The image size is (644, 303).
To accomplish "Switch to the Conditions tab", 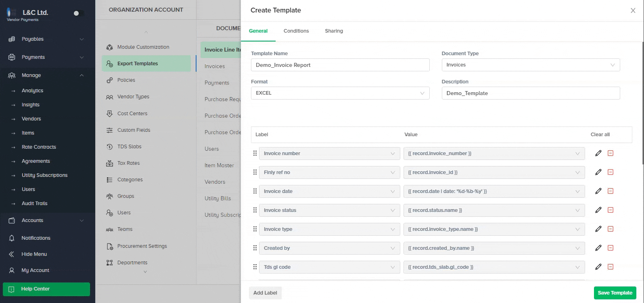I will tap(296, 31).
